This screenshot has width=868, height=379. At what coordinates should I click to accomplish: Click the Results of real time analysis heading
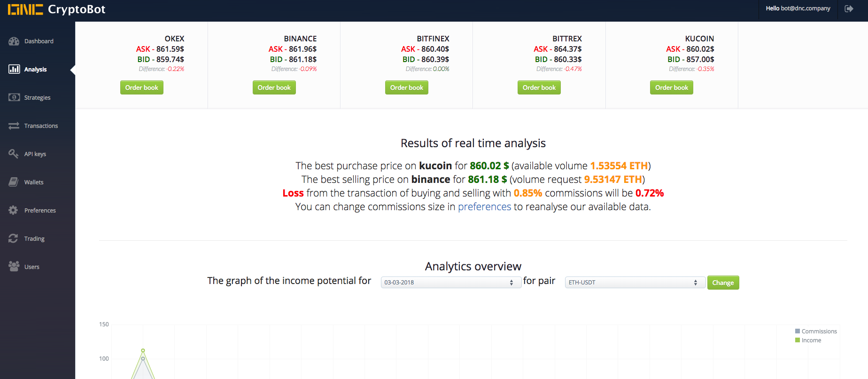473,143
